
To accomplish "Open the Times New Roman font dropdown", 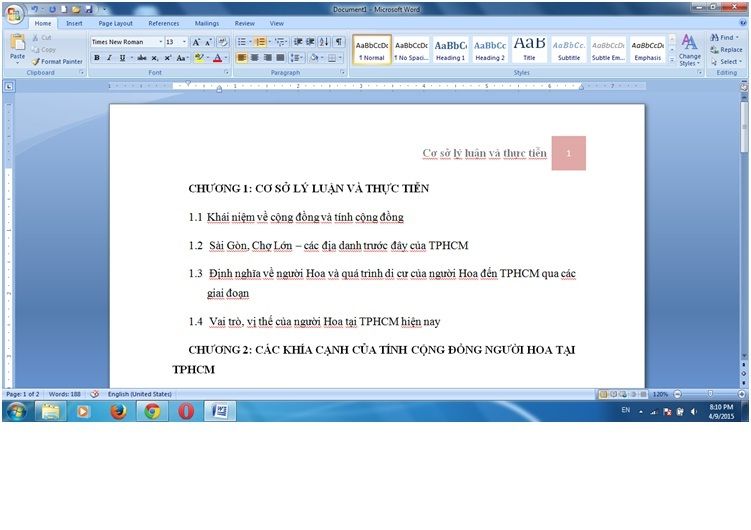I will point(160,42).
